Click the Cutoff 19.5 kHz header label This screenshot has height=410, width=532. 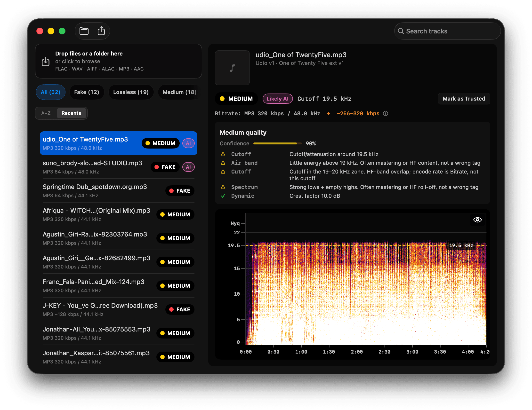click(x=324, y=99)
